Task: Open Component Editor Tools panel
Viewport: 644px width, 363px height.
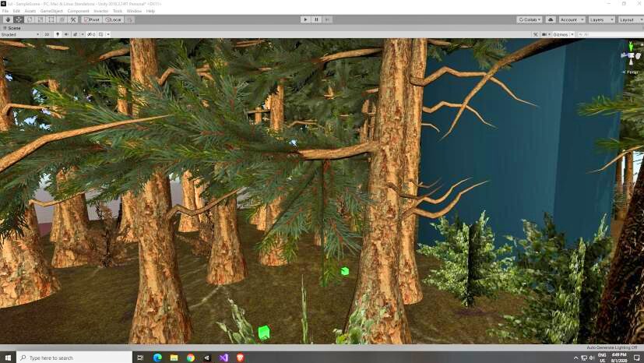Action: tap(536, 34)
